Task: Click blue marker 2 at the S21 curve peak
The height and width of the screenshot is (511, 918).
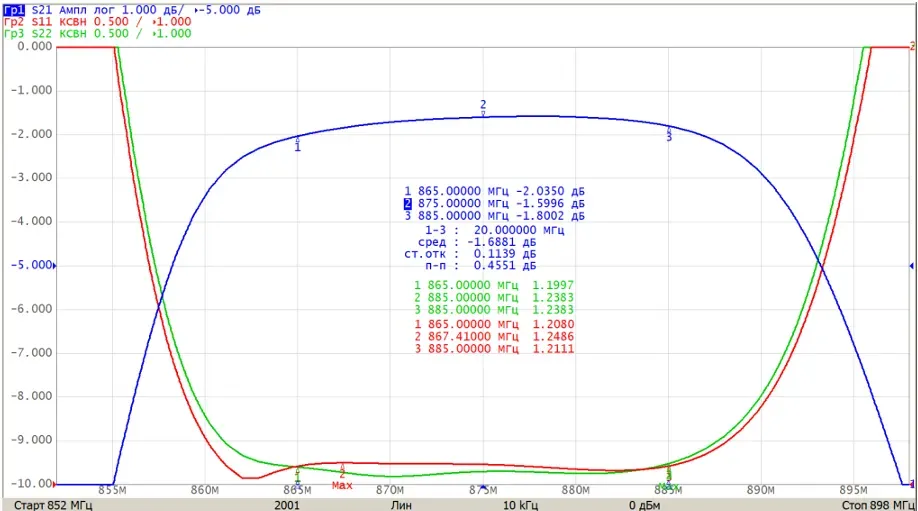Action: 483,107
